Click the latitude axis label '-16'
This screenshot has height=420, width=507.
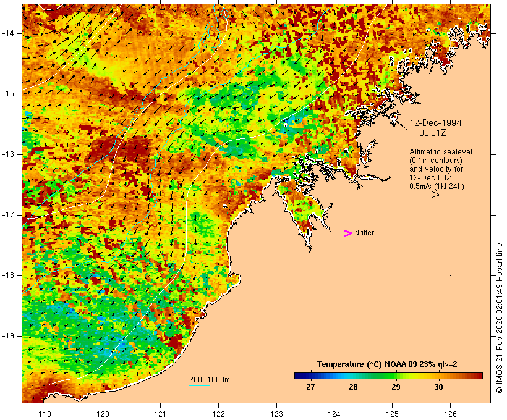click(8, 154)
